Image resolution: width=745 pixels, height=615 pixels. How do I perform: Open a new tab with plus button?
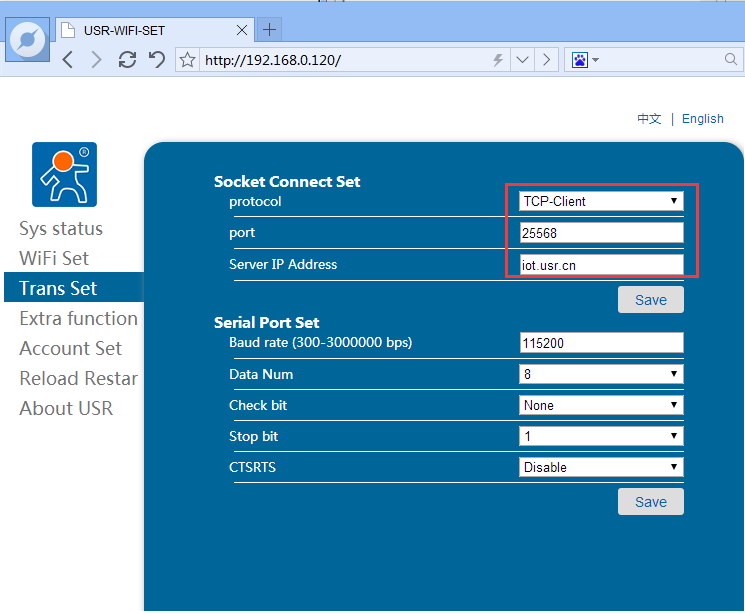coord(269,29)
